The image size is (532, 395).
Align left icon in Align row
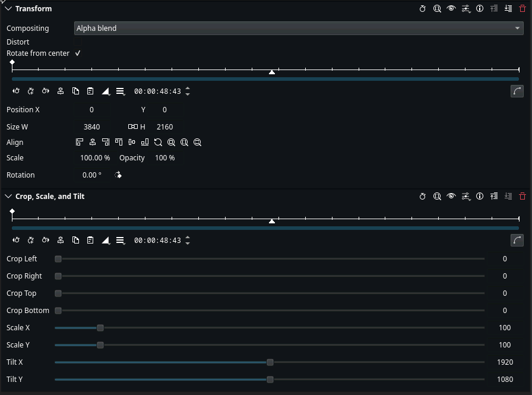80,142
